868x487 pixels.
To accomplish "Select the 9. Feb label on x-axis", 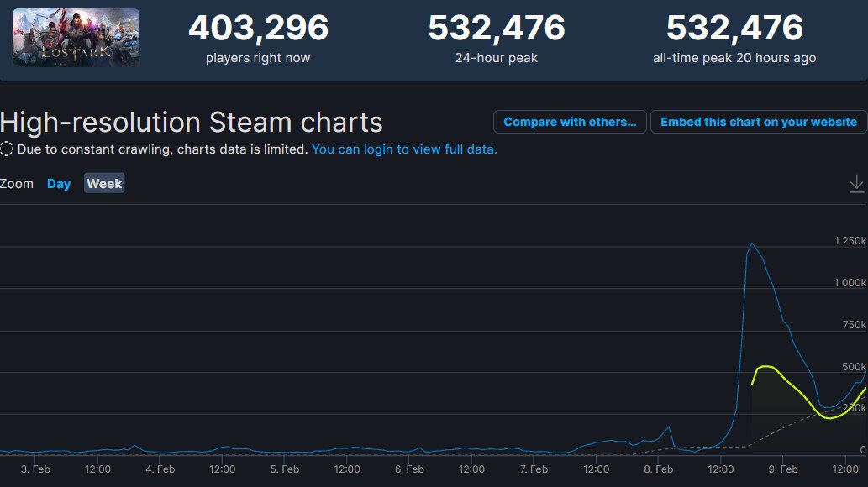I will coord(783,469).
